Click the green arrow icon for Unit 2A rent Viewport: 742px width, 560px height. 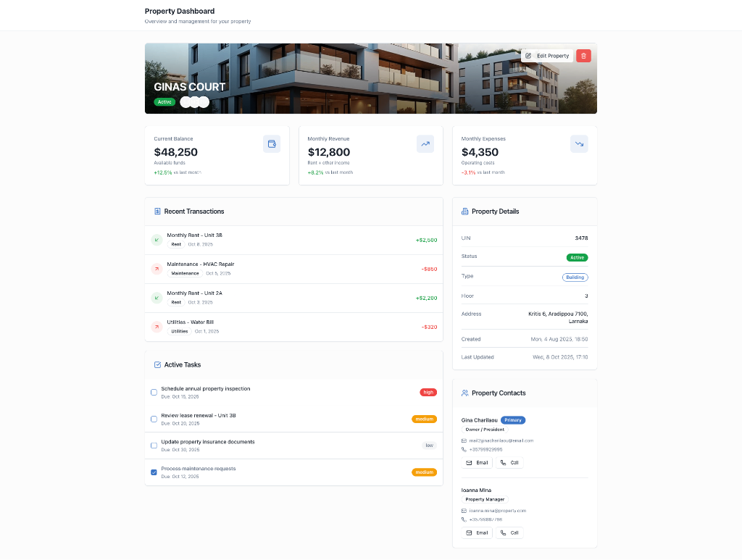point(157,298)
